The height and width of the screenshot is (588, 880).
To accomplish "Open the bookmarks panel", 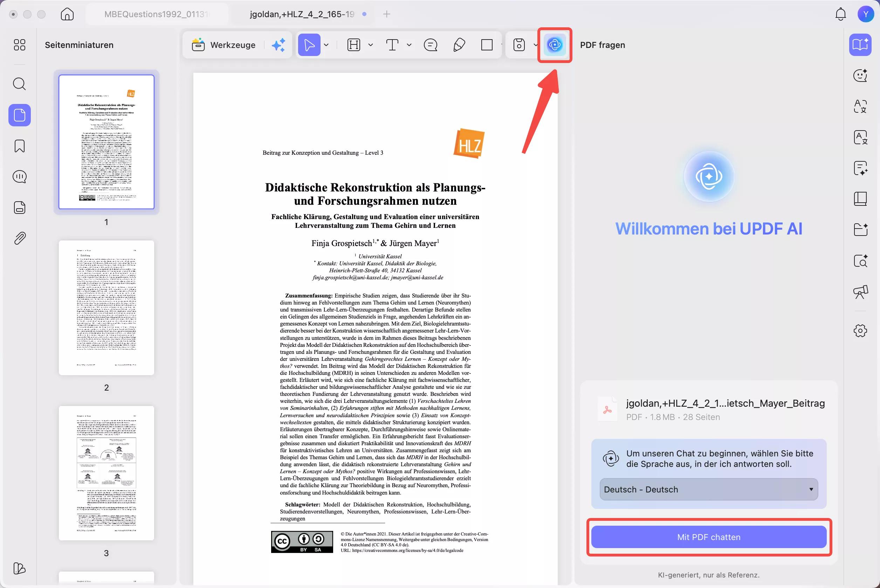I will [x=20, y=146].
